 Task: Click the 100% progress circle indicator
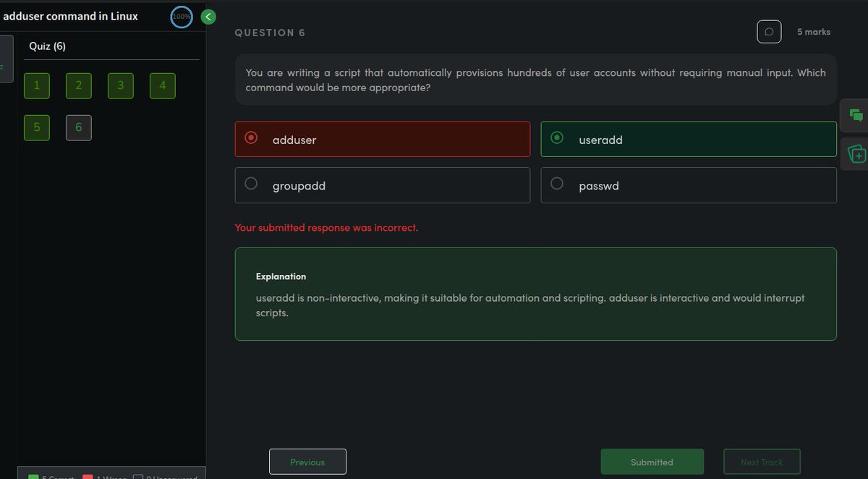click(182, 17)
